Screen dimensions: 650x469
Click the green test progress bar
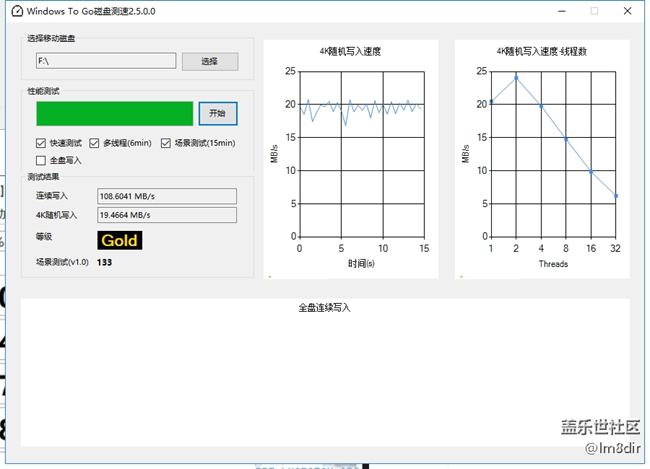[x=114, y=113]
